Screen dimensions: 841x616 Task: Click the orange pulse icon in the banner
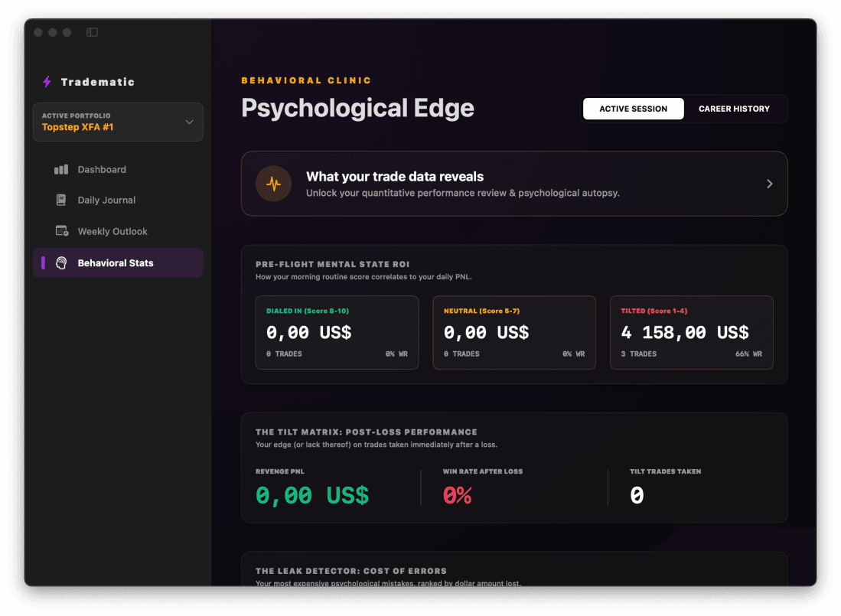click(273, 184)
